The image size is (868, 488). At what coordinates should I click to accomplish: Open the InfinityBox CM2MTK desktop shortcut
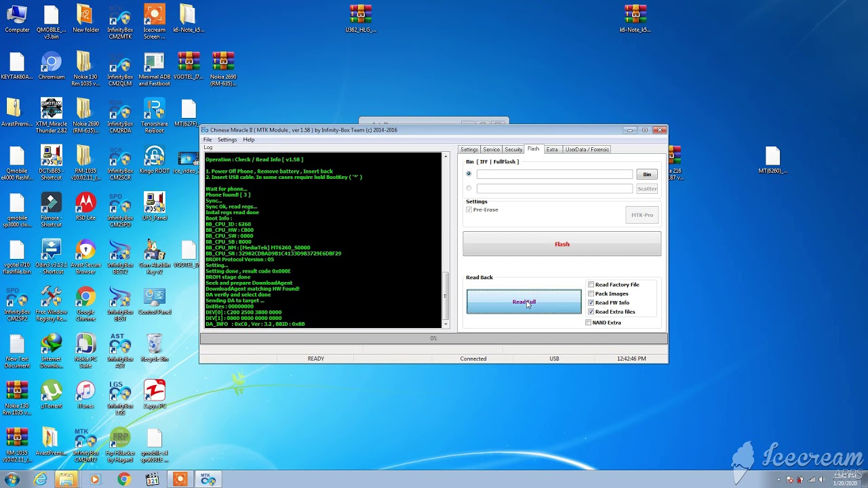tap(120, 21)
